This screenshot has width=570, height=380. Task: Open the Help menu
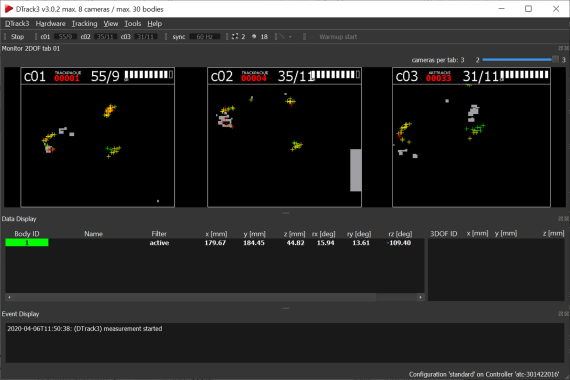(x=154, y=24)
